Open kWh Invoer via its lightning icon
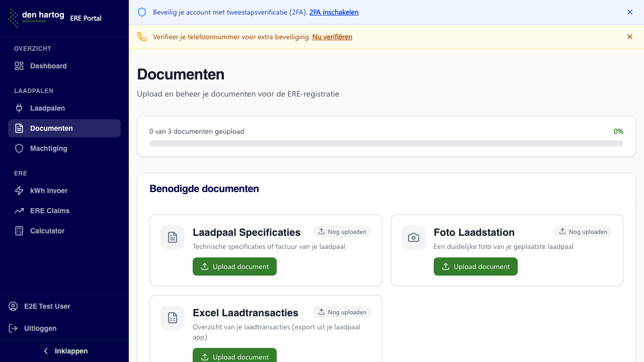The image size is (644, 362). coord(19,191)
